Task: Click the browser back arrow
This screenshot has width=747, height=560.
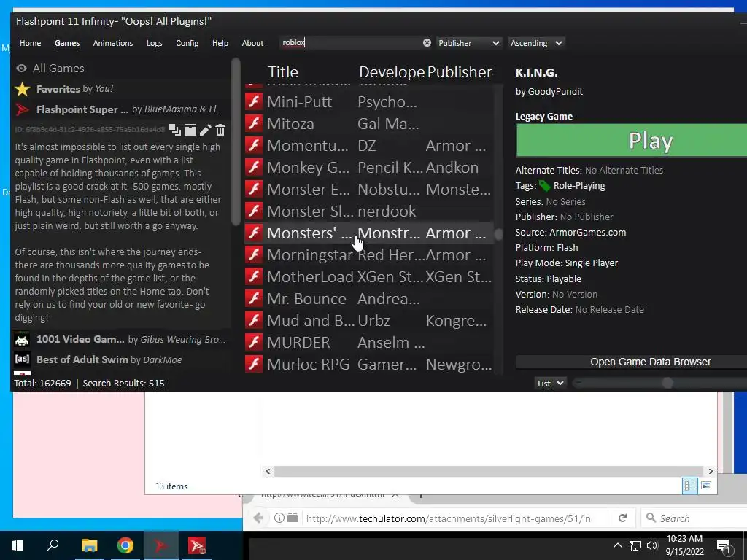Action: pyautogui.click(x=258, y=518)
